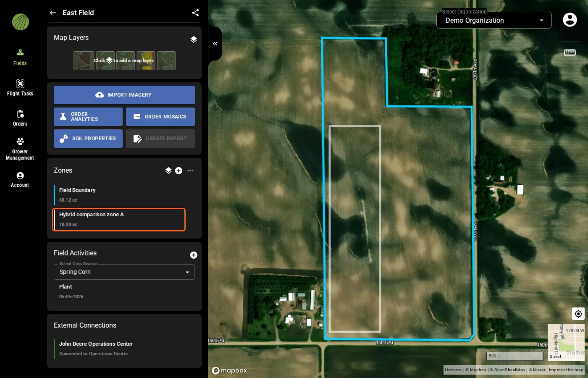The width and height of the screenshot is (588, 378).
Task: Select Hybrid comparison zone A
Action: [119, 219]
